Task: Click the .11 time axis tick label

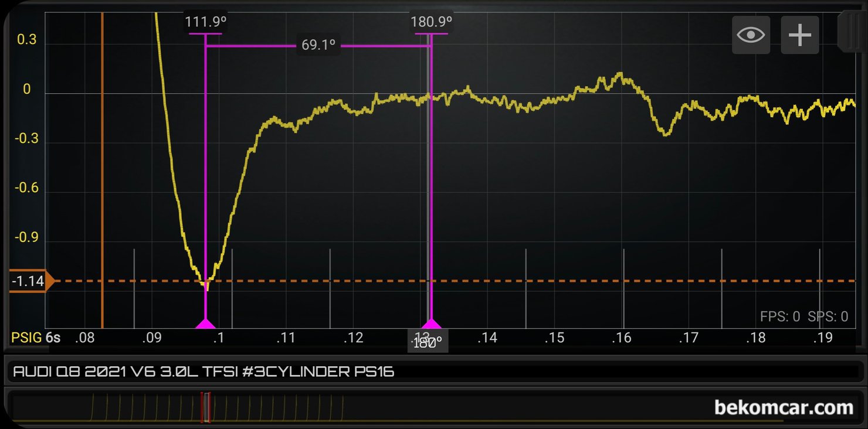Action: (x=286, y=338)
